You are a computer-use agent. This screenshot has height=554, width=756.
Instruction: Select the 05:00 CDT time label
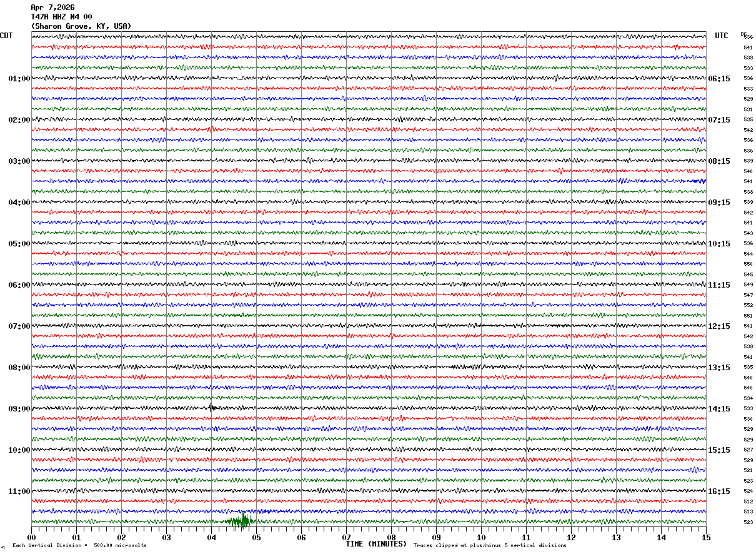[x=19, y=244]
